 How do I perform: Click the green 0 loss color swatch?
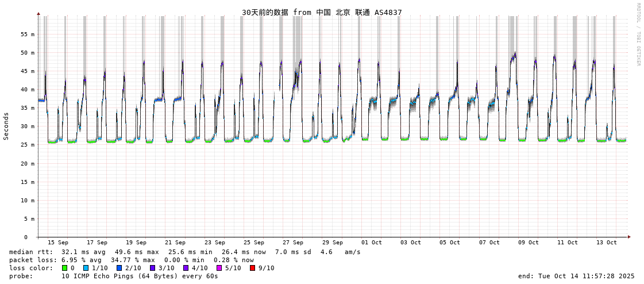click(x=65, y=268)
